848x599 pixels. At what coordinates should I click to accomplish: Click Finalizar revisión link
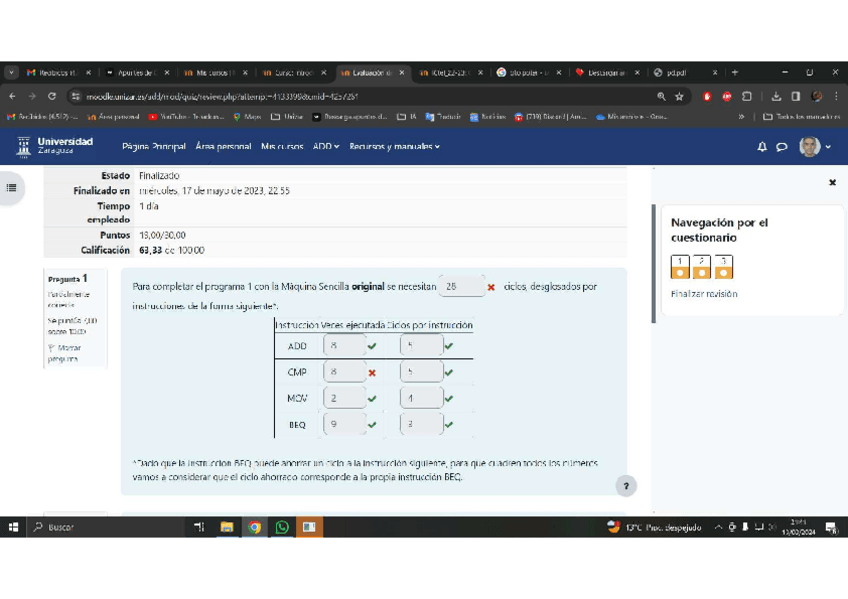tap(704, 294)
